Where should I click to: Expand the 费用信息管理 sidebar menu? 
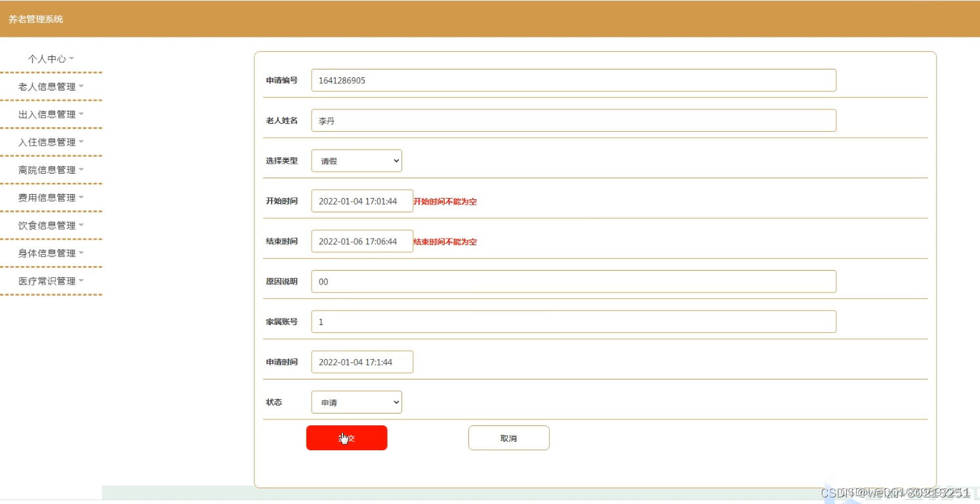[51, 197]
